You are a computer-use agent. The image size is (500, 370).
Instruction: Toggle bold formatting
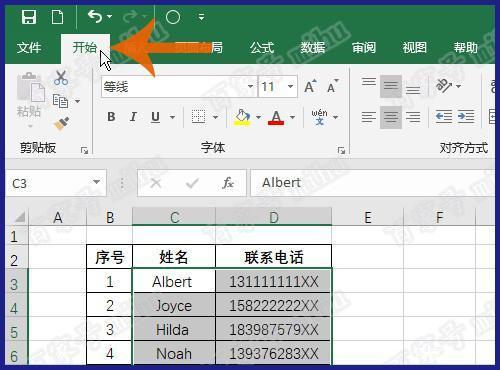[111, 117]
